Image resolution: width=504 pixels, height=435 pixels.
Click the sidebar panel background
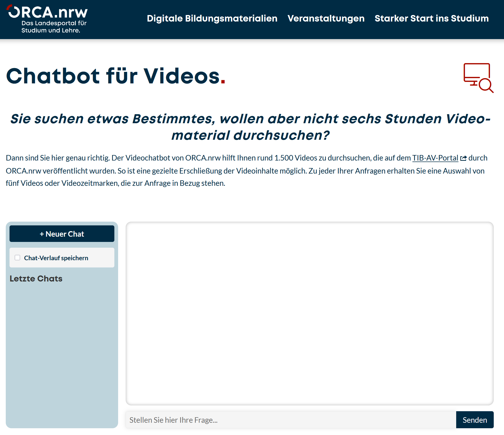coord(62,351)
